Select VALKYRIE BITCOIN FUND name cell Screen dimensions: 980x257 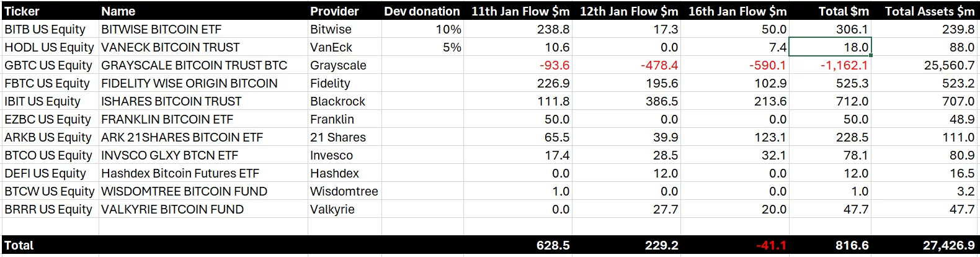[x=172, y=209]
